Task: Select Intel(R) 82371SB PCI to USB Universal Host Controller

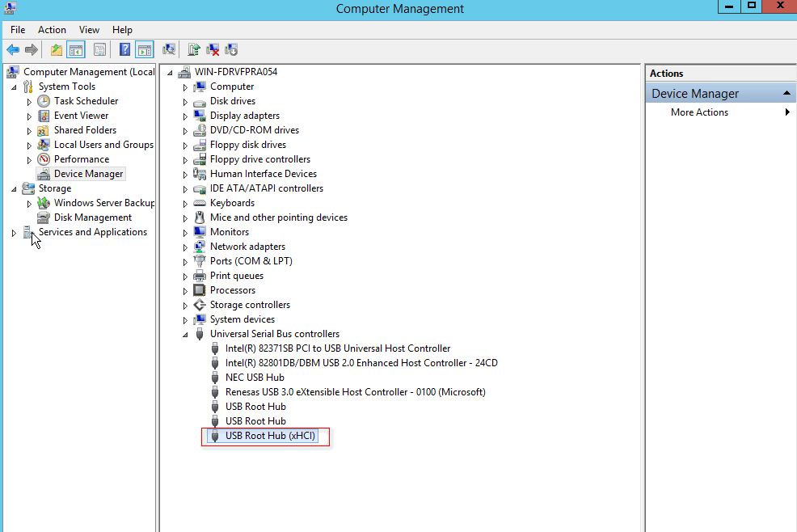Action: 338,348
